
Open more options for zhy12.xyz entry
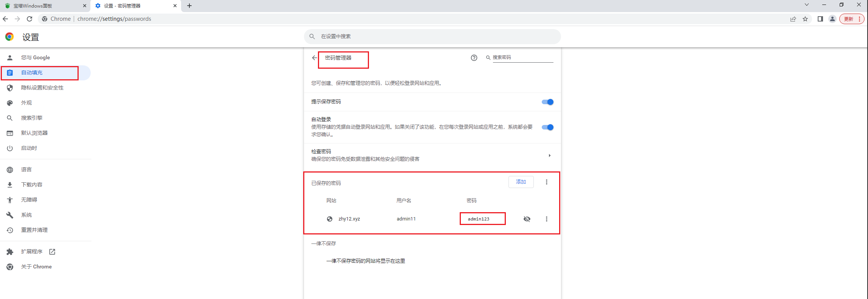click(546, 219)
